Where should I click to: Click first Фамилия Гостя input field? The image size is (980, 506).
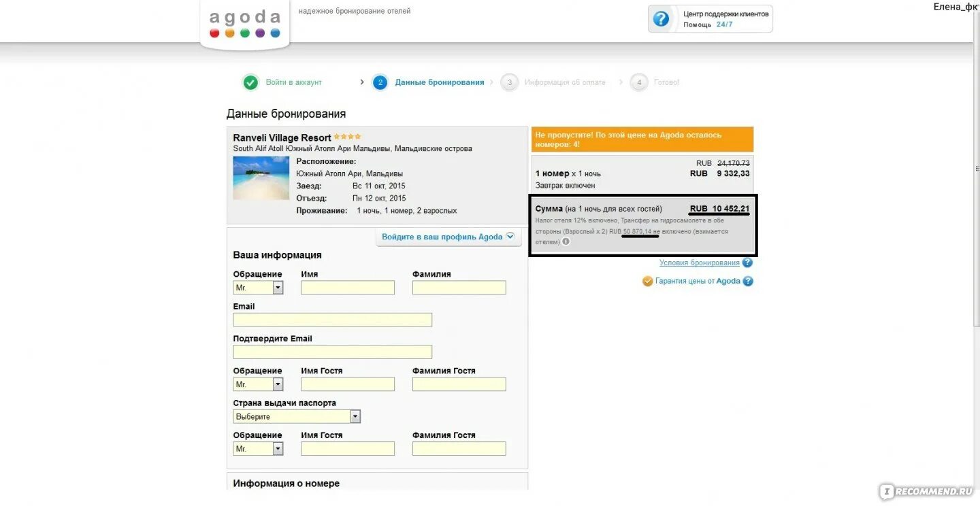point(459,384)
